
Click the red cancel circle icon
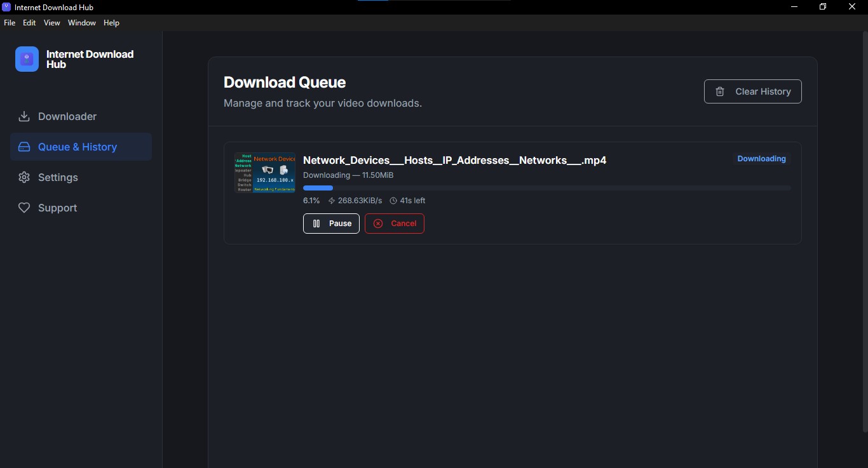coord(378,224)
